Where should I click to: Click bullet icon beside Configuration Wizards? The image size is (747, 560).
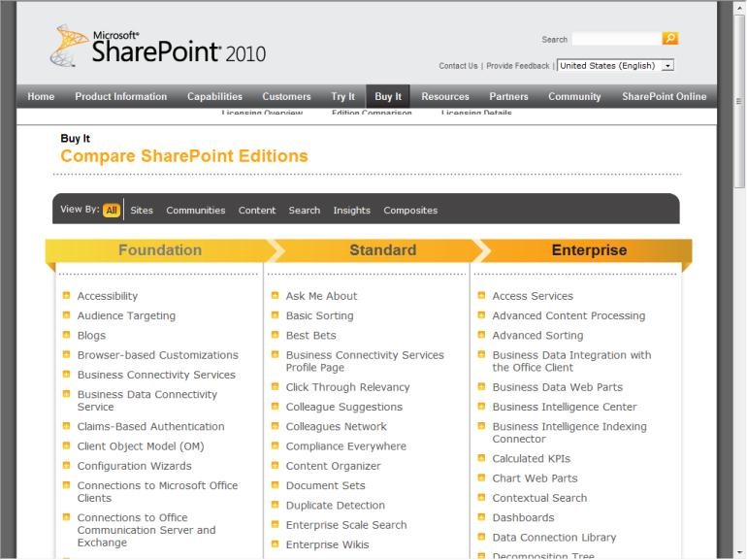point(67,466)
